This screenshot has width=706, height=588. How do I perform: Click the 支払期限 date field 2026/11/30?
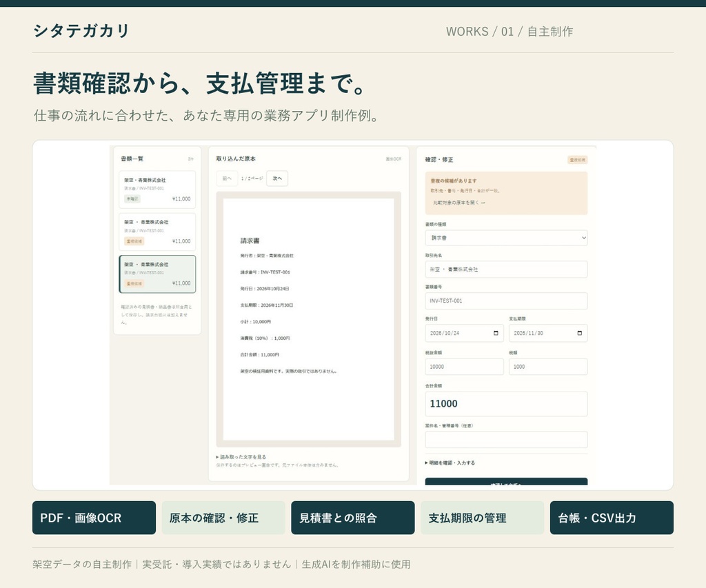pyautogui.click(x=548, y=333)
